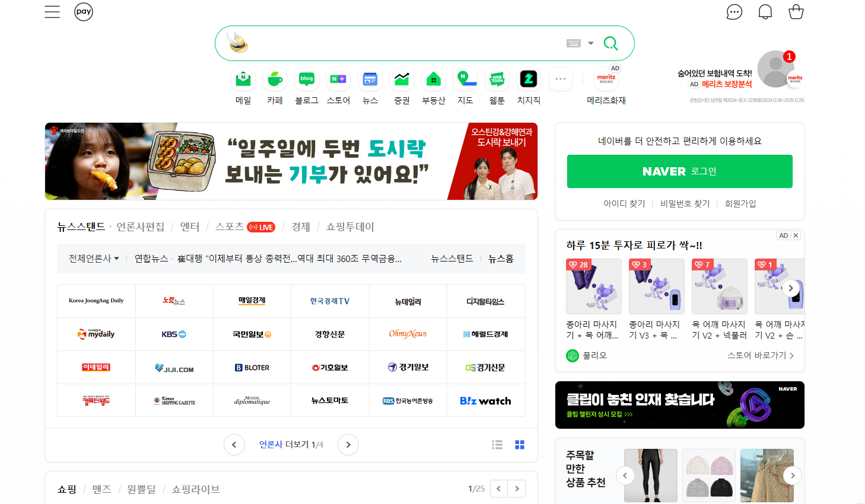The image size is (865, 504).
Task: Select the 스포츠 LIVE tab
Action: 245,227
